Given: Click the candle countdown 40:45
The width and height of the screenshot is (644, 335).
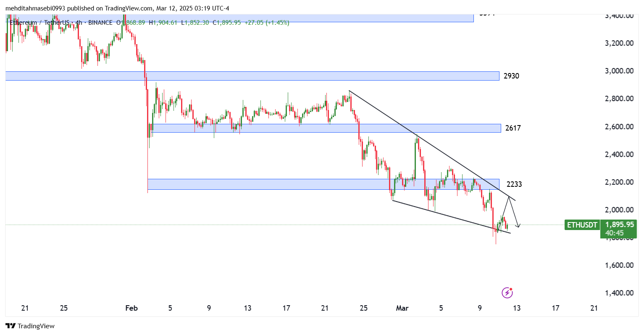Looking at the screenshot, I should (615, 233).
